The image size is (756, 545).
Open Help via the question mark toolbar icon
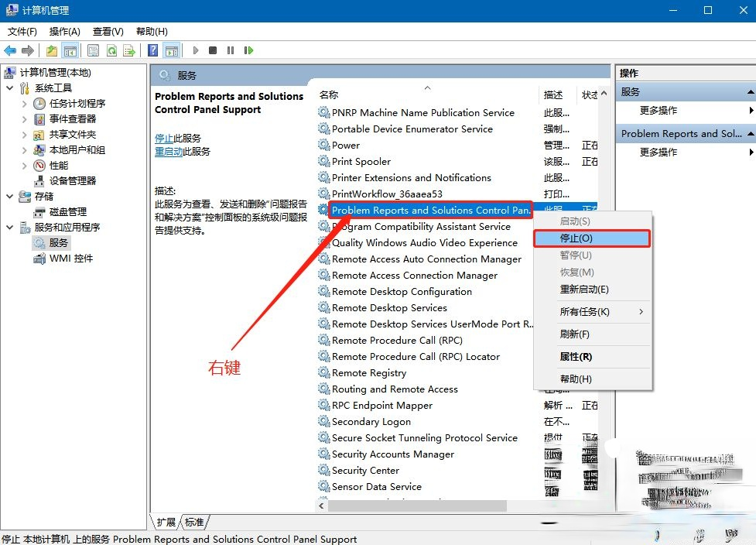(152, 50)
